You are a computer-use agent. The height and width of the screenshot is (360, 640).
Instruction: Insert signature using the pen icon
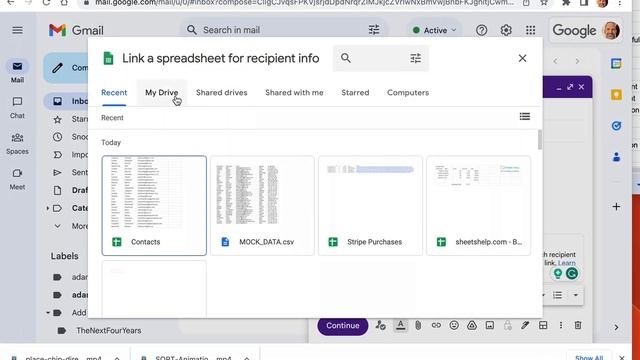point(525,325)
